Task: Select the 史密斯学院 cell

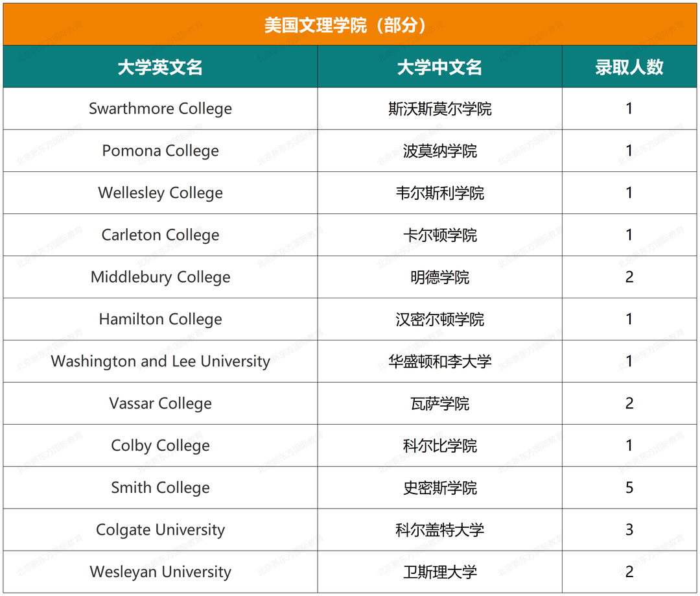Action: pos(439,488)
